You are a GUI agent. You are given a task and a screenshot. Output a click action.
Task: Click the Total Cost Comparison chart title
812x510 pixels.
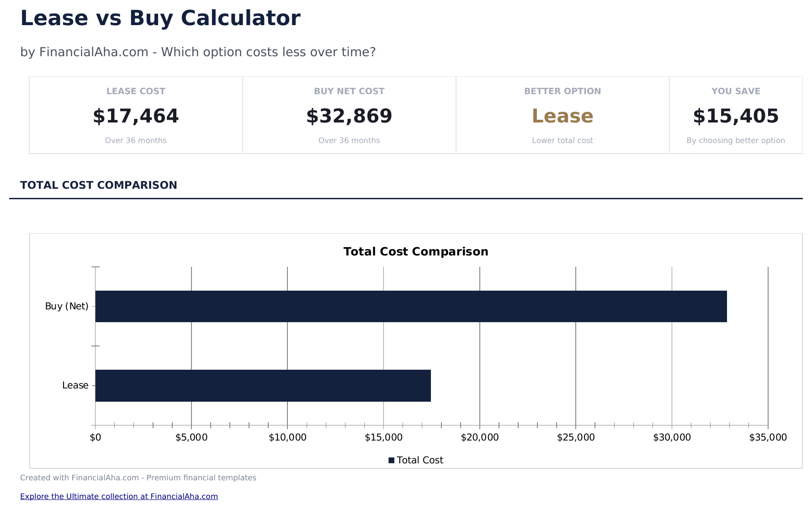(416, 252)
